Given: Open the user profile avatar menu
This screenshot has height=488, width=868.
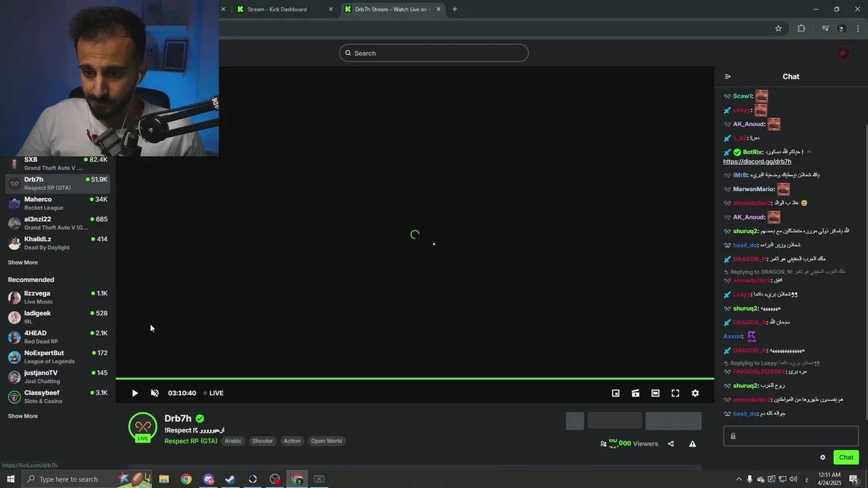Looking at the screenshot, I should click(x=843, y=53).
